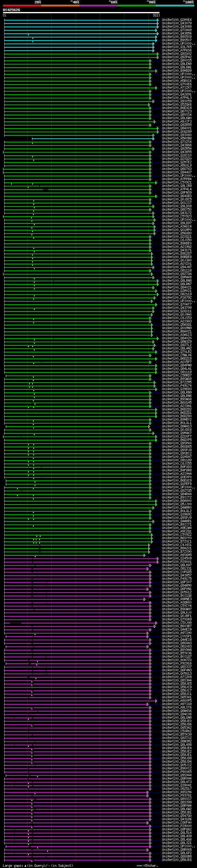This screenshot has width=197, height=868.
Task: Click the UniRef100_Q39693 hit label
Action: pyautogui.click(x=176, y=389)
